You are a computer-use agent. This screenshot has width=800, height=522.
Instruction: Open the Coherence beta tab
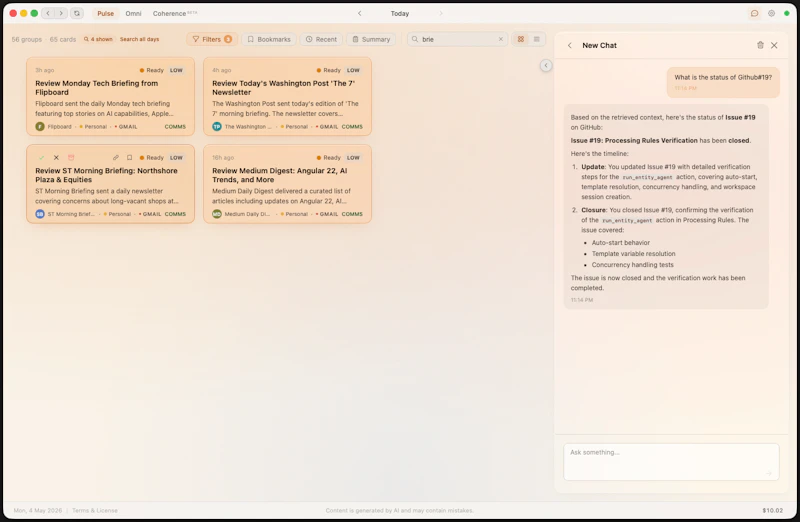(174, 13)
